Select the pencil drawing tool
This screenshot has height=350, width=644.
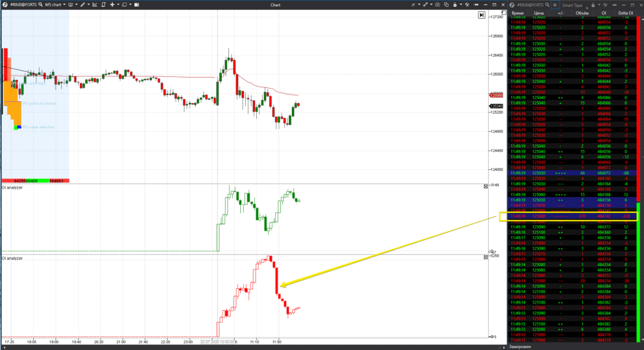tap(83, 4)
